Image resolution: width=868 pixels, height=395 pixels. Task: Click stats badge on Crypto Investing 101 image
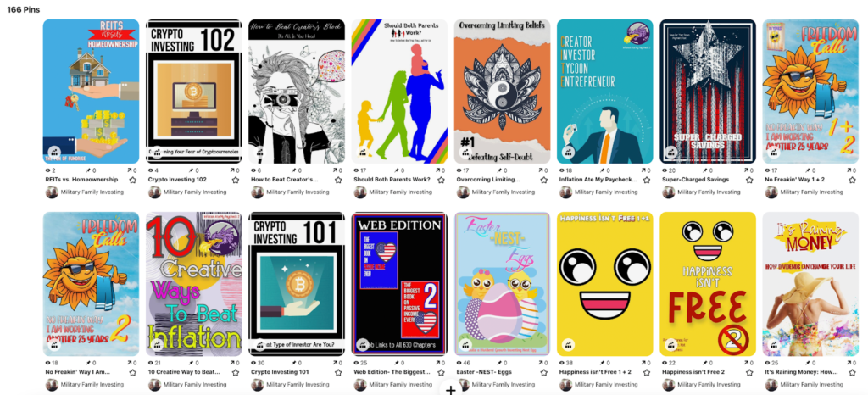259,345
